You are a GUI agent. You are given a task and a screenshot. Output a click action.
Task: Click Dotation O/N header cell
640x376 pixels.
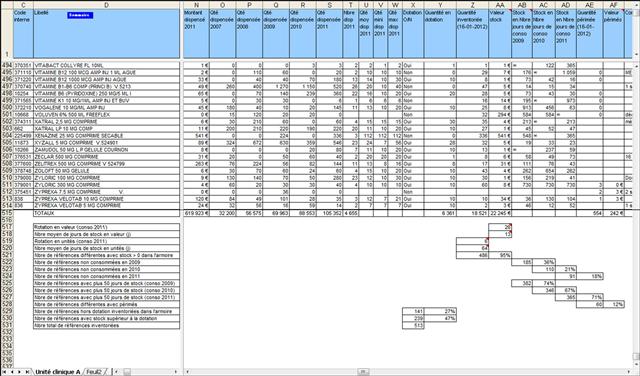(413, 33)
